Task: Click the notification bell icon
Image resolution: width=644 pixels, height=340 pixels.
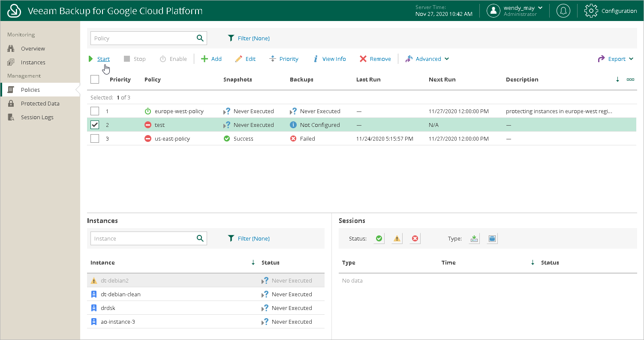Action: (563, 11)
